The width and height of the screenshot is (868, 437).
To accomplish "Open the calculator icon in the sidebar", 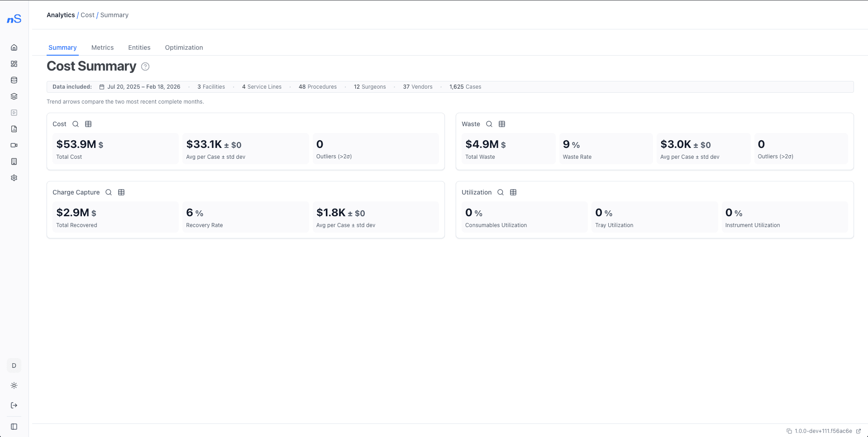I will pos(14,161).
